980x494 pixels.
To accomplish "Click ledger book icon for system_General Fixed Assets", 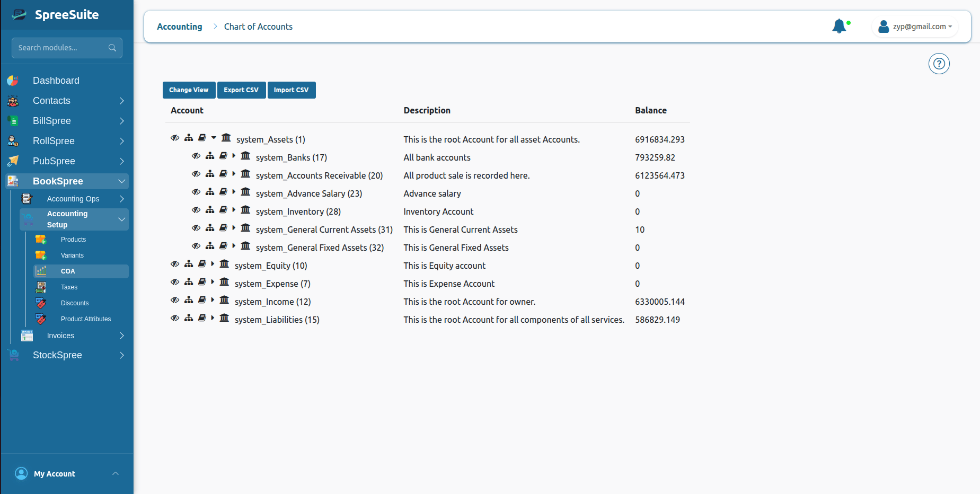I will [223, 246].
